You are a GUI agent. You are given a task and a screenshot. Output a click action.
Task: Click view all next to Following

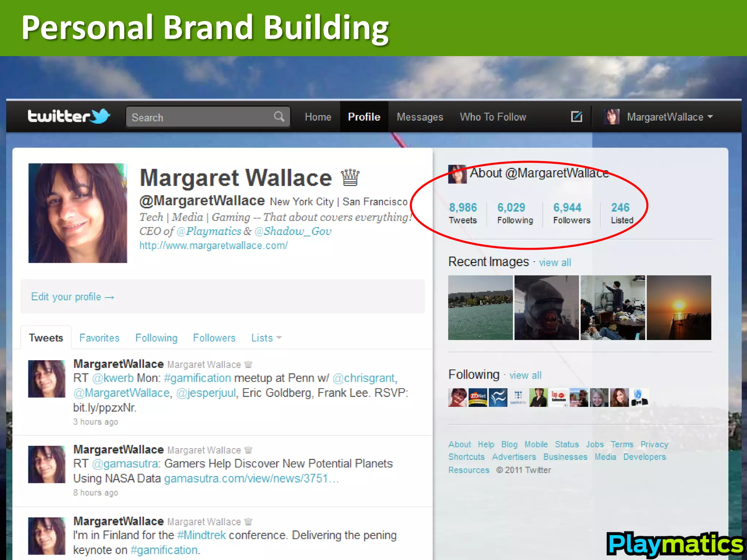[525, 375]
